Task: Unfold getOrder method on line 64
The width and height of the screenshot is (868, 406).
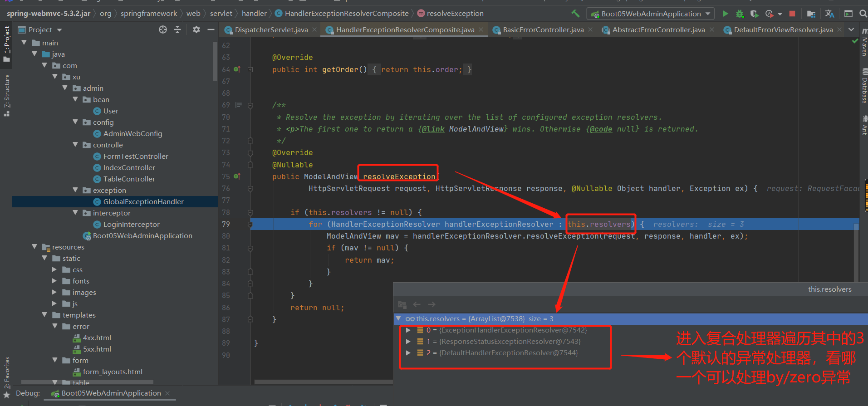Action: pyautogui.click(x=250, y=69)
